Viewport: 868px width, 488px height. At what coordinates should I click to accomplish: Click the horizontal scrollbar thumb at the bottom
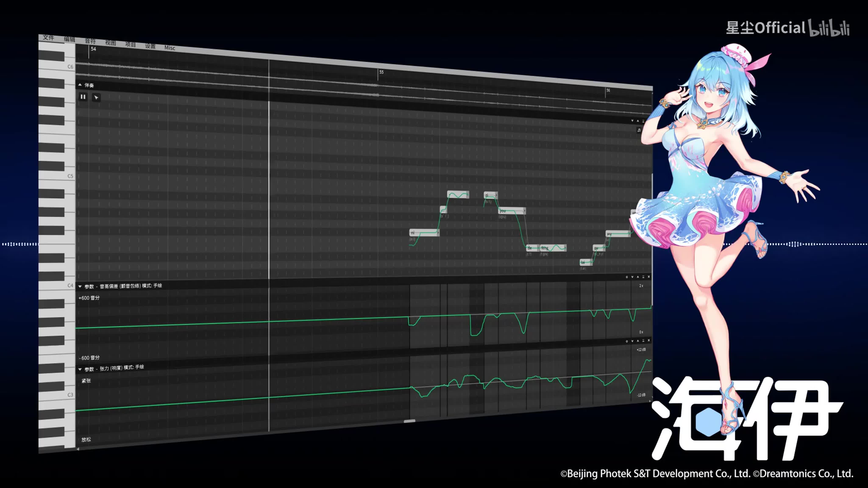point(410,421)
